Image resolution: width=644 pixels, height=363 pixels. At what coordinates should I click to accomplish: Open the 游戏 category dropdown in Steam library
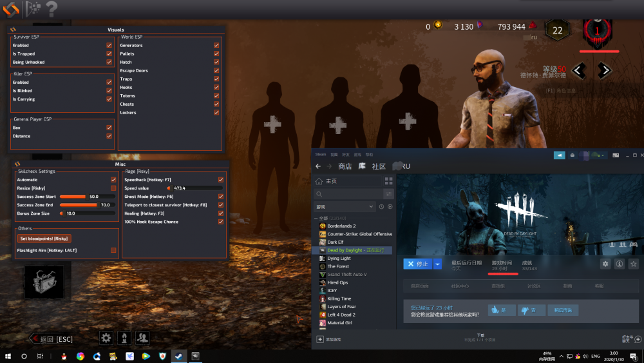pyautogui.click(x=344, y=207)
